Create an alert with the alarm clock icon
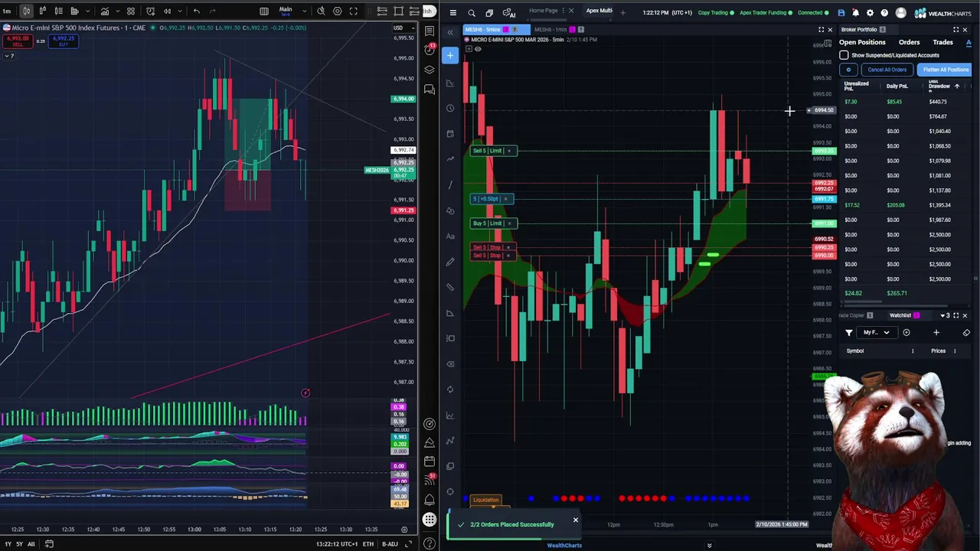Viewport: 980px width, 551px height. tap(150, 11)
